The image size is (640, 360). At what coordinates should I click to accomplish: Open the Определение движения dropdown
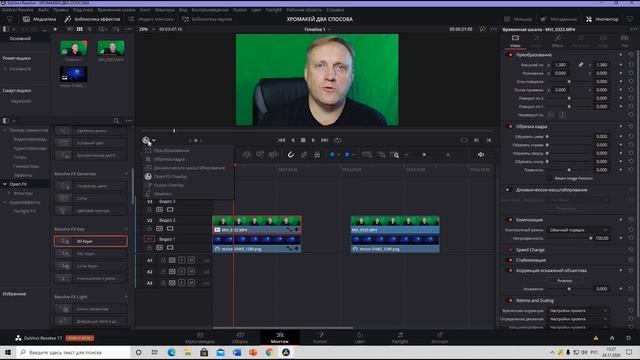point(578,319)
